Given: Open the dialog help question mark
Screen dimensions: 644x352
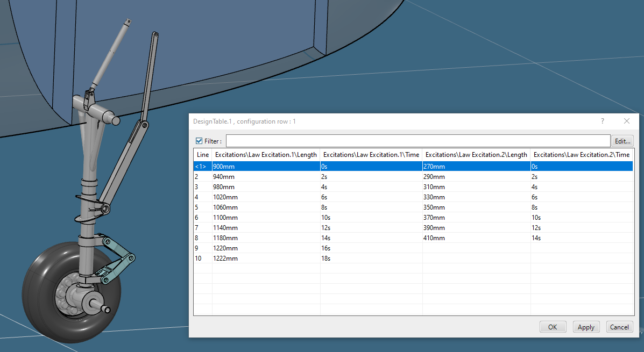Looking at the screenshot, I should pos(603,121).
